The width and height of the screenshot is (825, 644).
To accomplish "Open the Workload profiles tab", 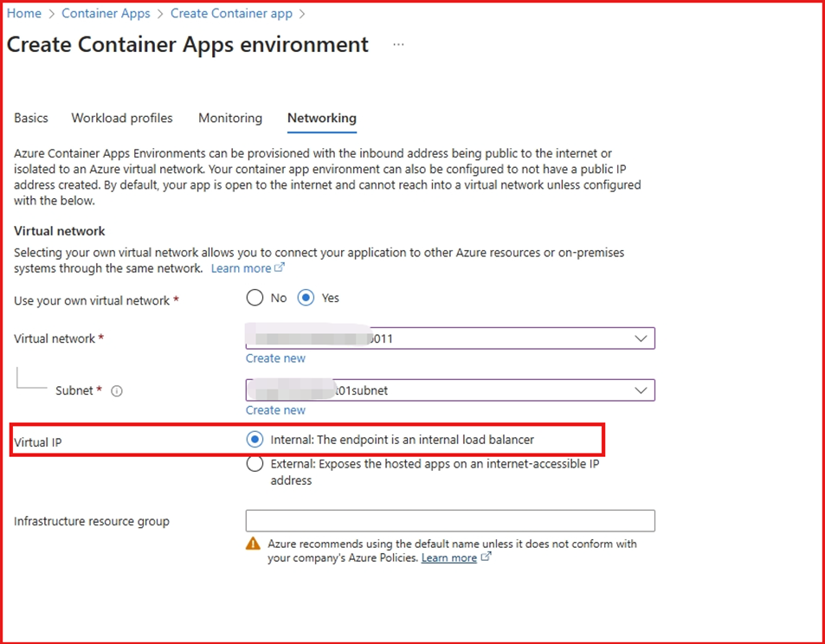I will click(x=122, y=118).
